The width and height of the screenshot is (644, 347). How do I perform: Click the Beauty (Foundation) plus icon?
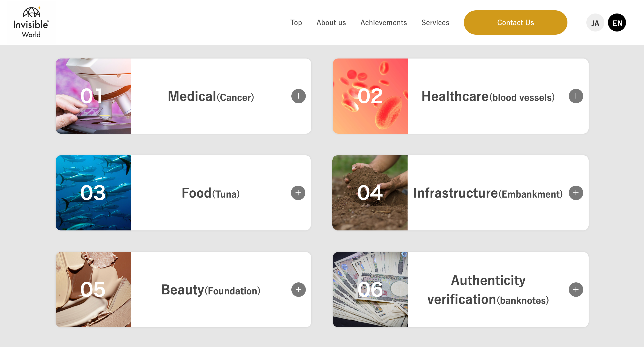point(298,290)
